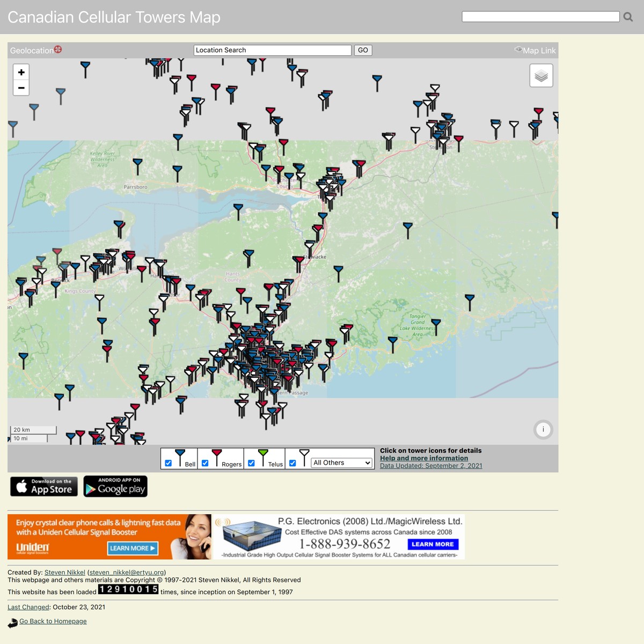Screen dimensions: 644x644
Task: Expand the All Others carrier dropdown
Action: [342, 463]
